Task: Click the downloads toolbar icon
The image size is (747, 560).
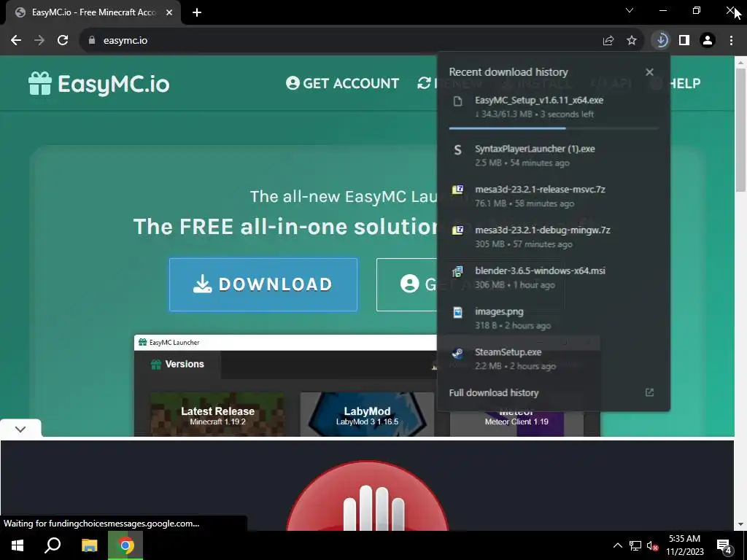Action: 661,41
